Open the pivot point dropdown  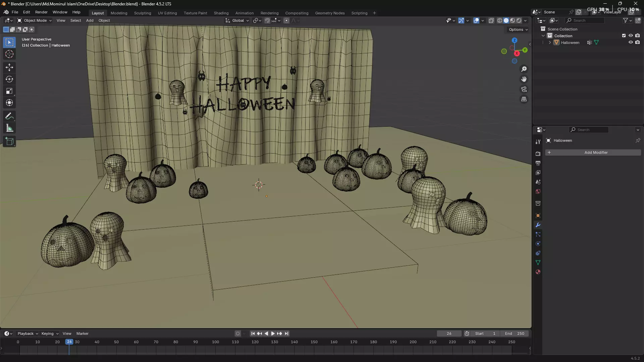tap(257, 20)
